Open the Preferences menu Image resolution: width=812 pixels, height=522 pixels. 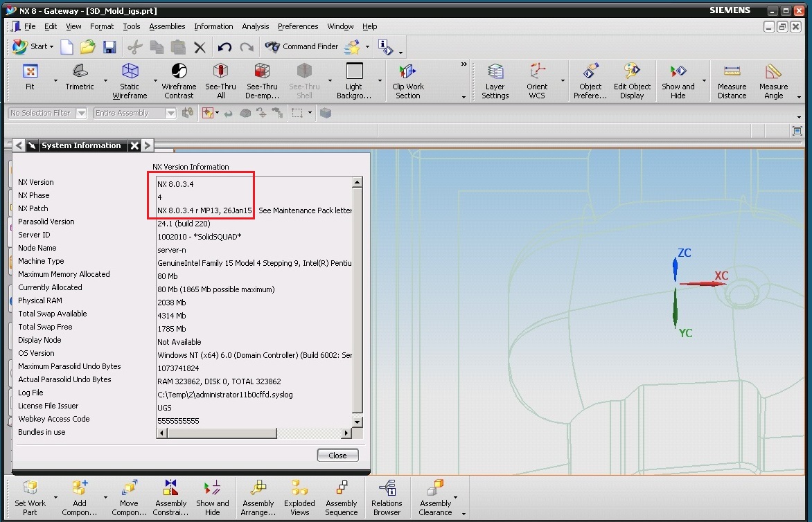point(298,26)
